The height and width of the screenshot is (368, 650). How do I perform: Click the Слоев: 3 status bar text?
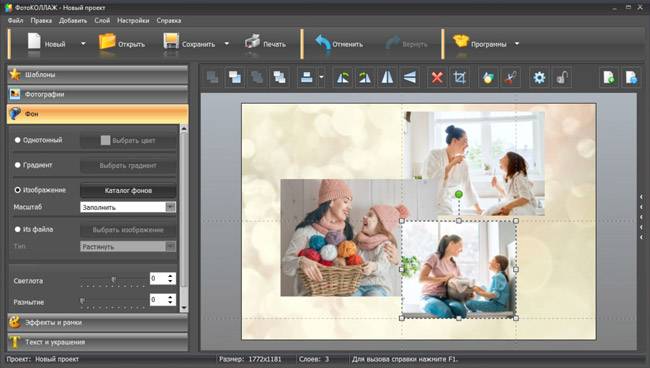tap(314, 359)
